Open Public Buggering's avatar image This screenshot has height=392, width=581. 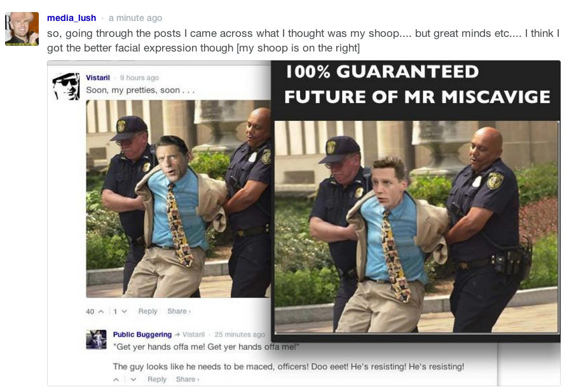pyautogui.click(x=97, y=339)
